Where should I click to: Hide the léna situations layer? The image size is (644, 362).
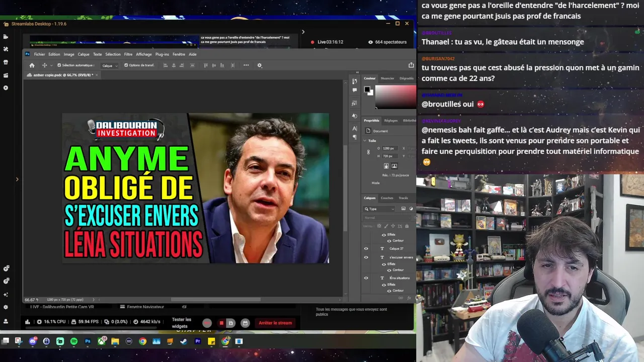(x=366, y=278)
